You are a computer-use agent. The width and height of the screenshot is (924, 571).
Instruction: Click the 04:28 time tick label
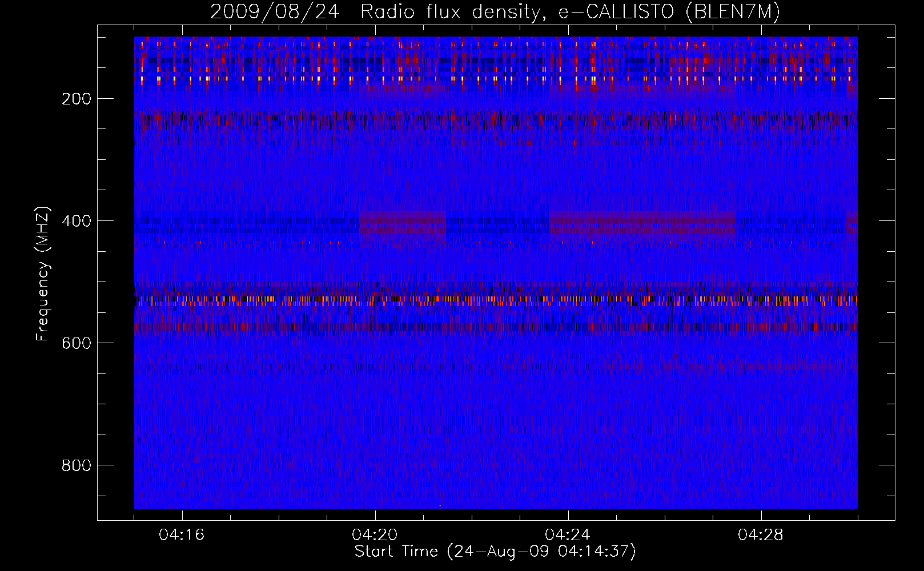tap(761, 535)
